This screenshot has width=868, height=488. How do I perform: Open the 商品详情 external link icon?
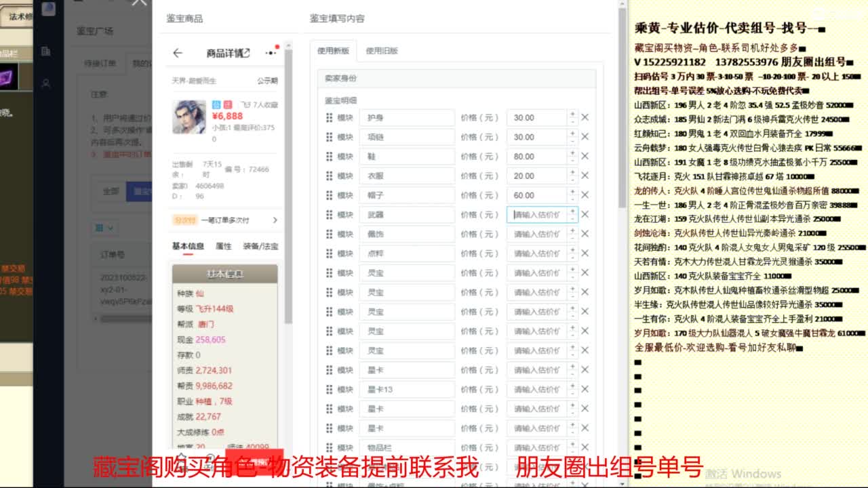coord(247,53)
